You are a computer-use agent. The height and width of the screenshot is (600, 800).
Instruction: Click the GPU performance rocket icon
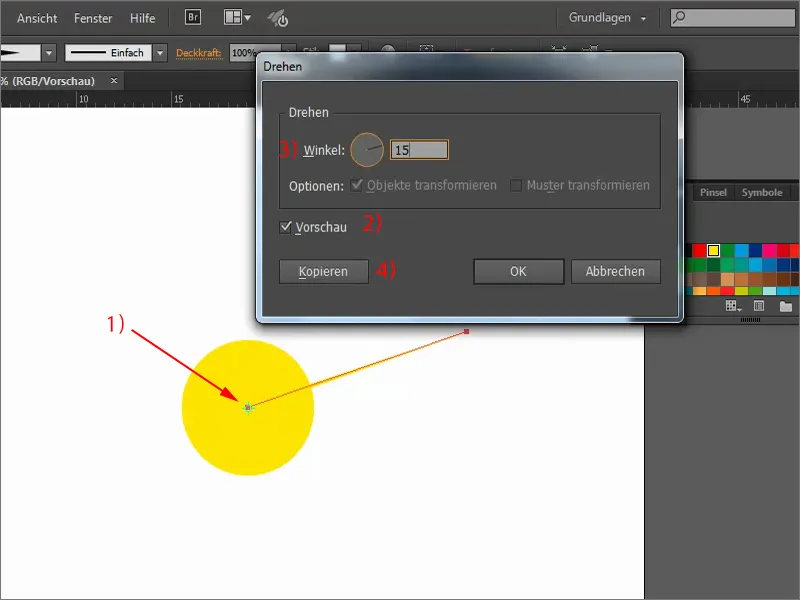coord(278,18)
